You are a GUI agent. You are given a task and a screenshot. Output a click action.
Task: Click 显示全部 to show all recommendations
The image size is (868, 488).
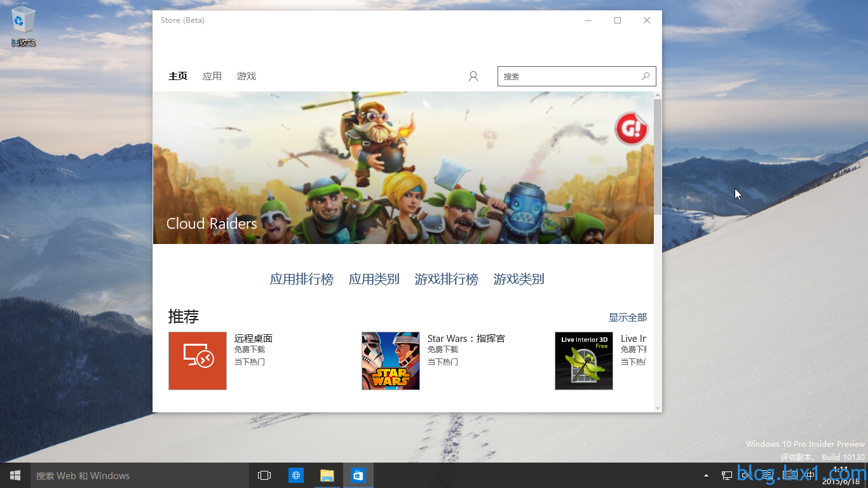click(628, 317)
